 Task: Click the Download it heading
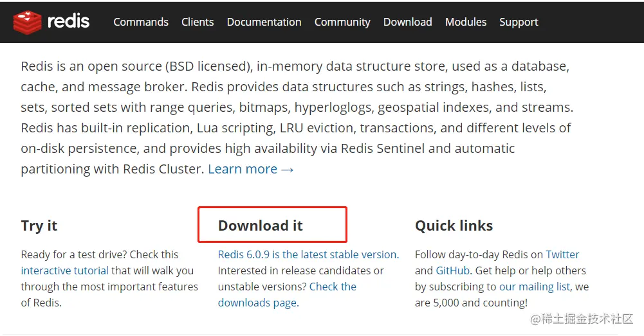coord(261,225)
